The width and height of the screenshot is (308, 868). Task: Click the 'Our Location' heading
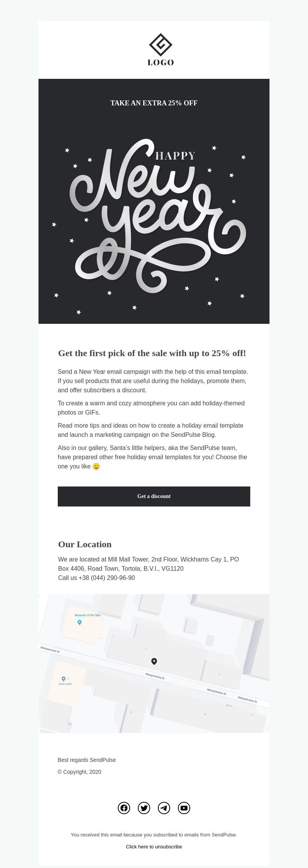pyautogui.click(x=85, y=544)
